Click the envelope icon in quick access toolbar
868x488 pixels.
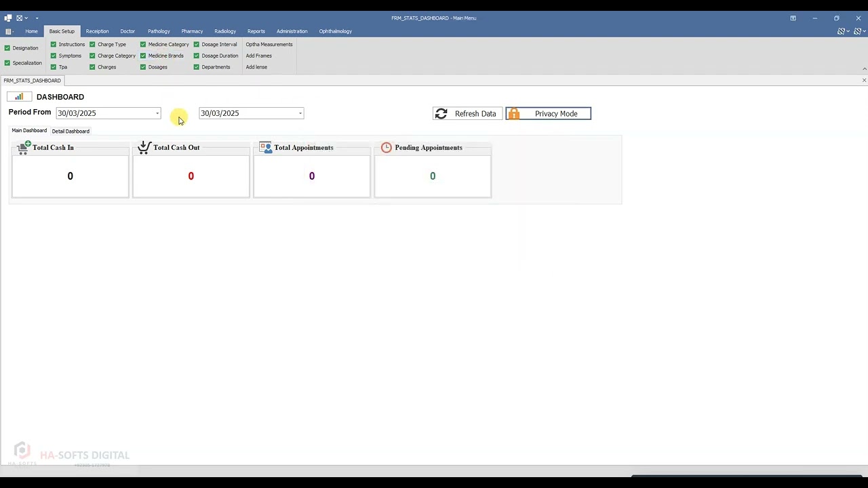point(20,18)
